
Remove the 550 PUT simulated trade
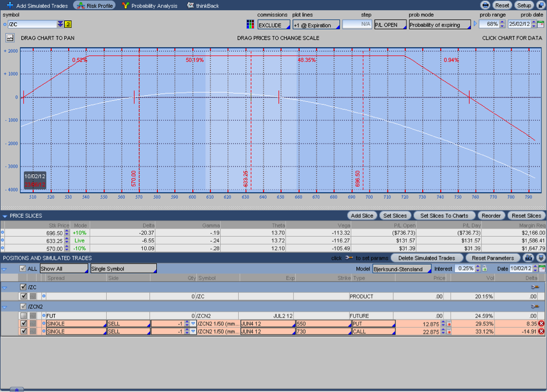click(541, 324)
